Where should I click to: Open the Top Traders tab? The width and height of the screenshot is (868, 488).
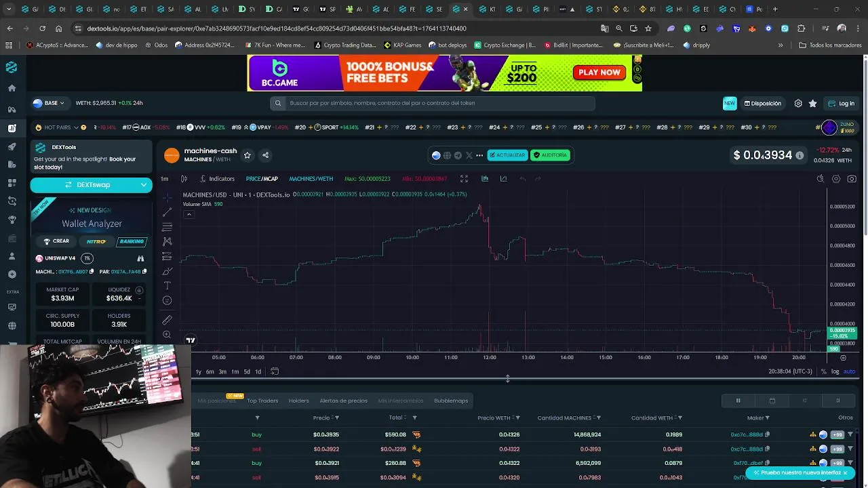[262, 401]
